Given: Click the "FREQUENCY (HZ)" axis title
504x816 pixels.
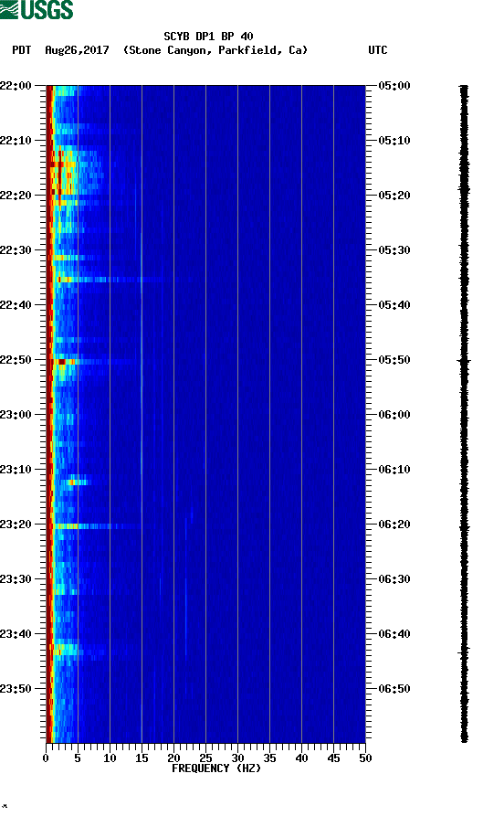Looking at the screenshot, I should tap(215, 768).
